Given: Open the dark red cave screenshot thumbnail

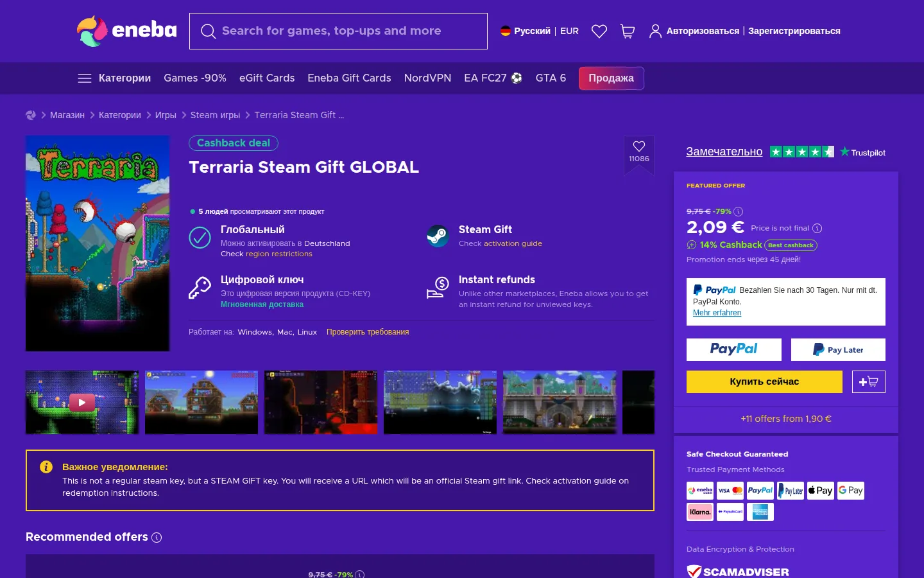Looking at the screenshot, I should [321, 402].
